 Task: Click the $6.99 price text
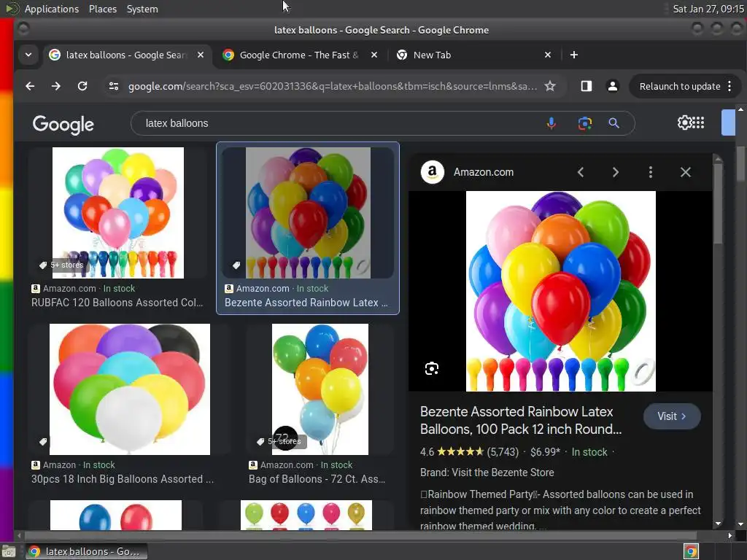point(545,452)
